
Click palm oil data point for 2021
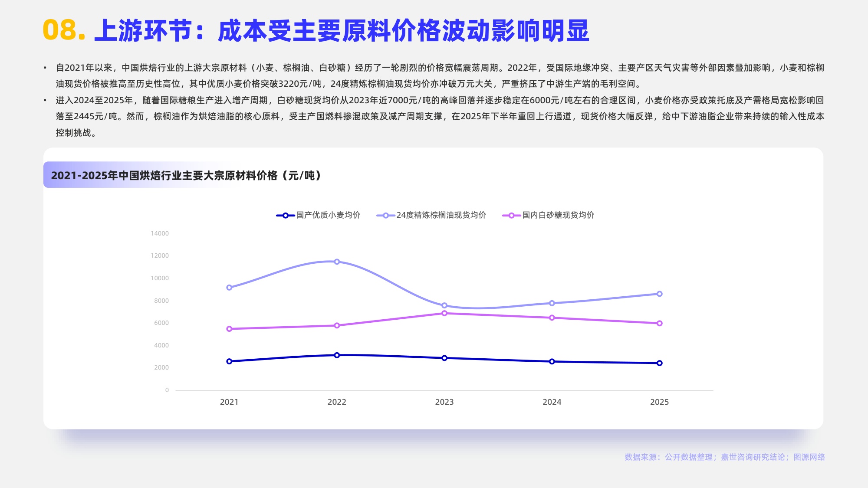229,288
